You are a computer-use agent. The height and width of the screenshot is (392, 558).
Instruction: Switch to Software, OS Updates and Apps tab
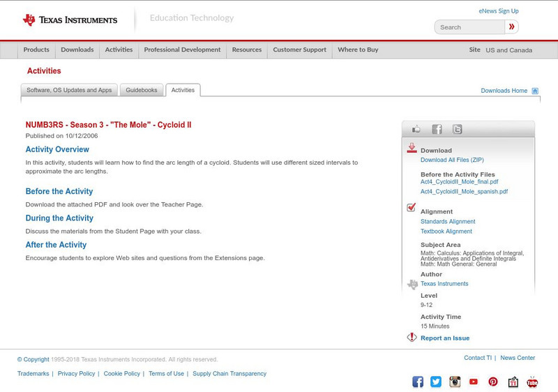(69, 90)
